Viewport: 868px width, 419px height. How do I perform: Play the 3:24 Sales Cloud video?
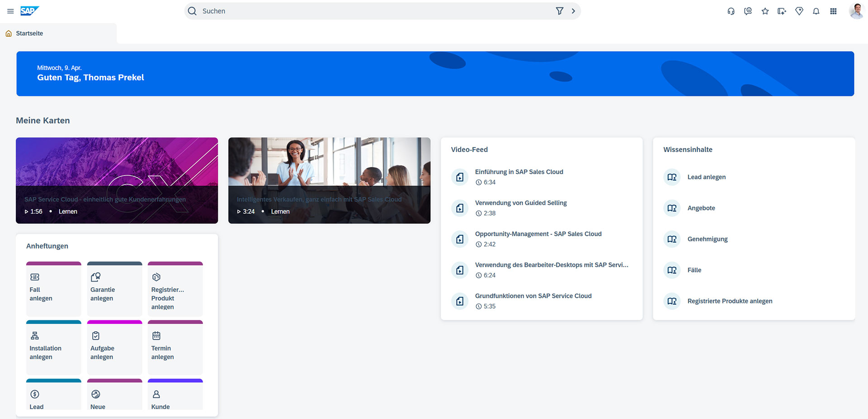245,211
